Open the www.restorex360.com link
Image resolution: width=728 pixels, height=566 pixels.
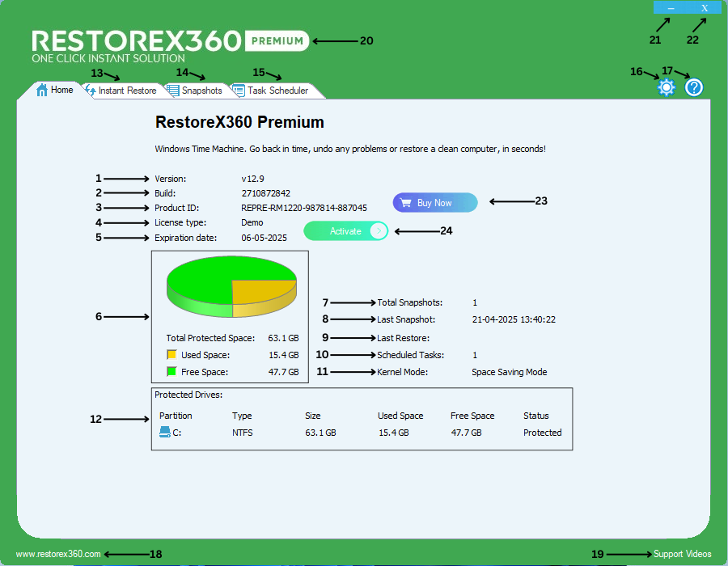(x=58, y=554)
